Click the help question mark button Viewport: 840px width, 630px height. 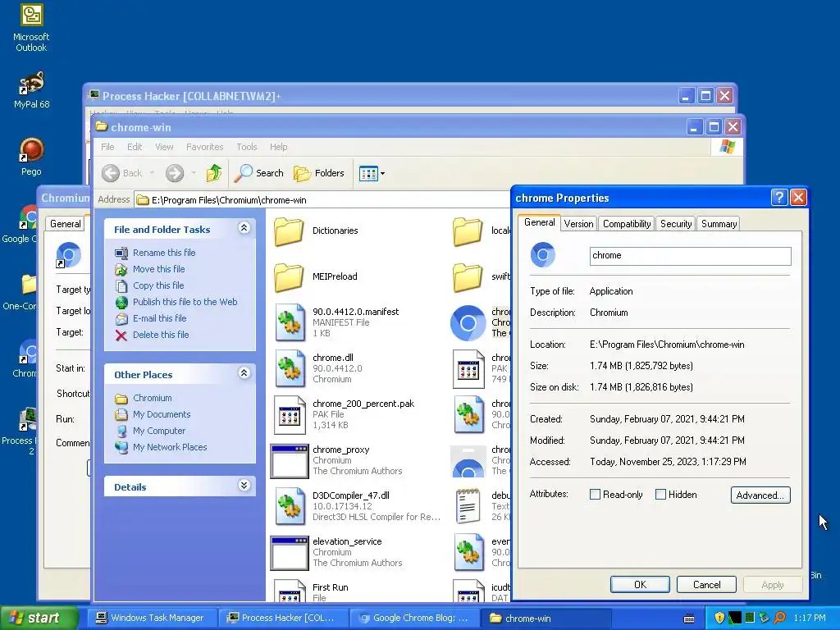click(779, 198)
